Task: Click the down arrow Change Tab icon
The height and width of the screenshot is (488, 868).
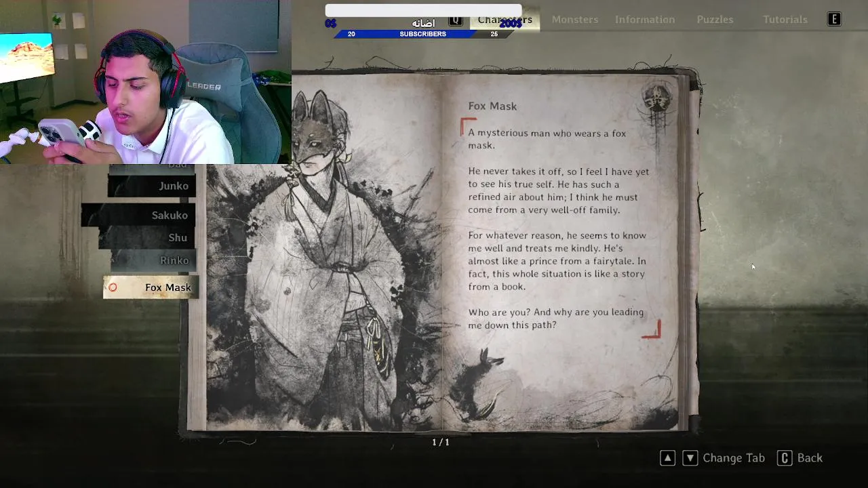Action: [690, 458]
